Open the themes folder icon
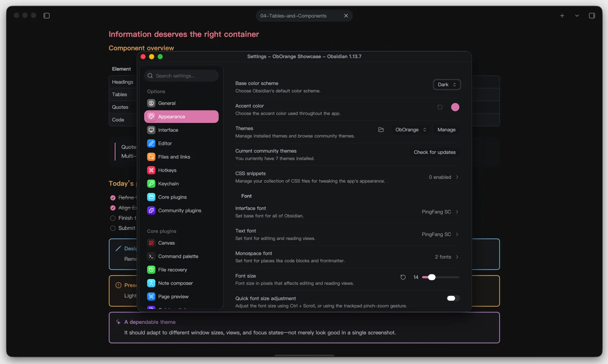Viewport: 608px width, 364px height. pyautogui.click(x=381, y=130)
